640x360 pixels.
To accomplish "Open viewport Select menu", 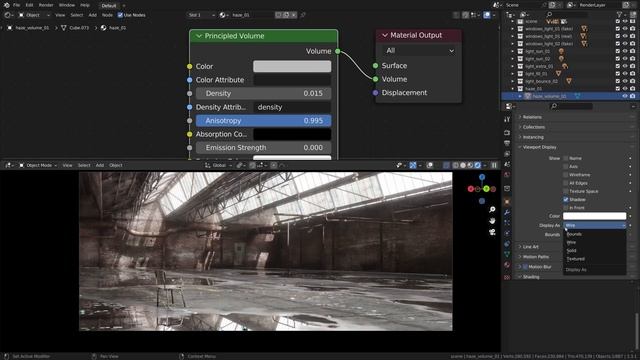I will click(84, 165).
